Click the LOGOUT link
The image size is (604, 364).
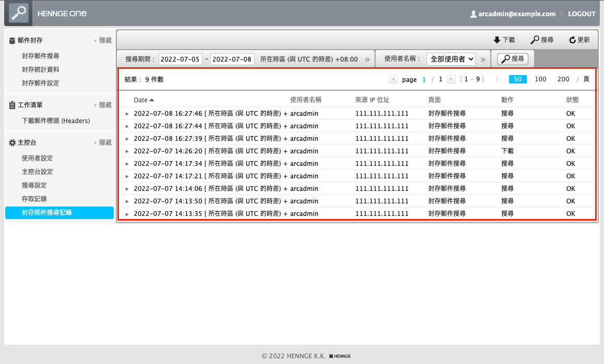(582, 14)
